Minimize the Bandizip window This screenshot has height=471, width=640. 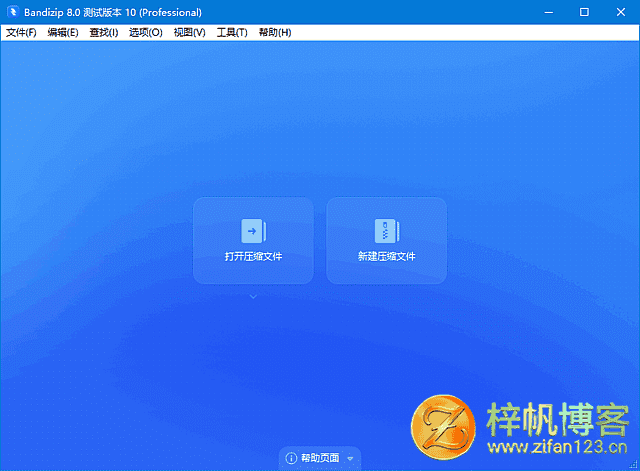click(549, 12)
